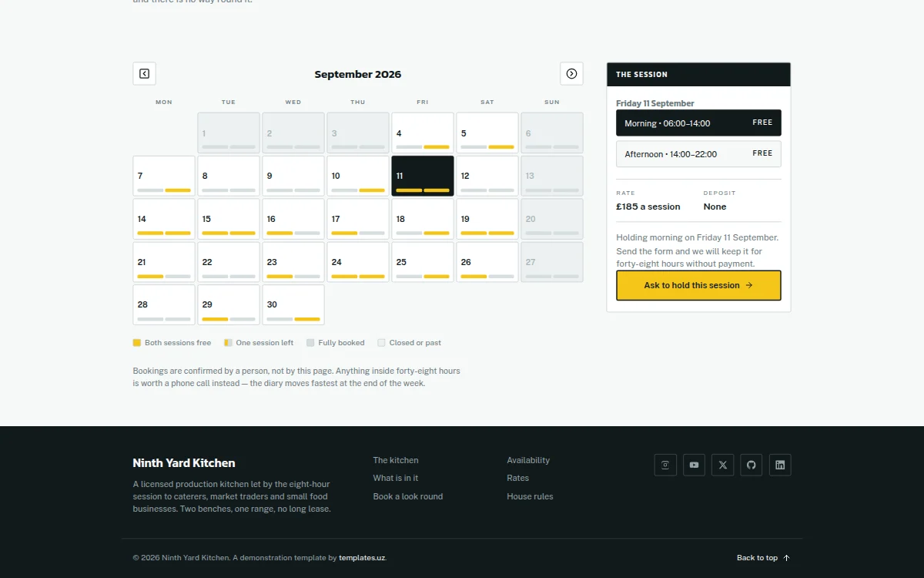Select the Morning 06:00–14:00 session
This screenshot has height=578, width=924.
coord(698,123)
